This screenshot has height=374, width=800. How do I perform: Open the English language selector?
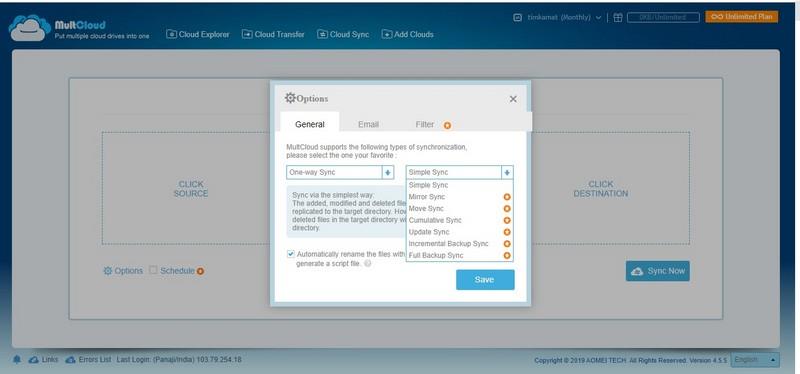[755, 360]
